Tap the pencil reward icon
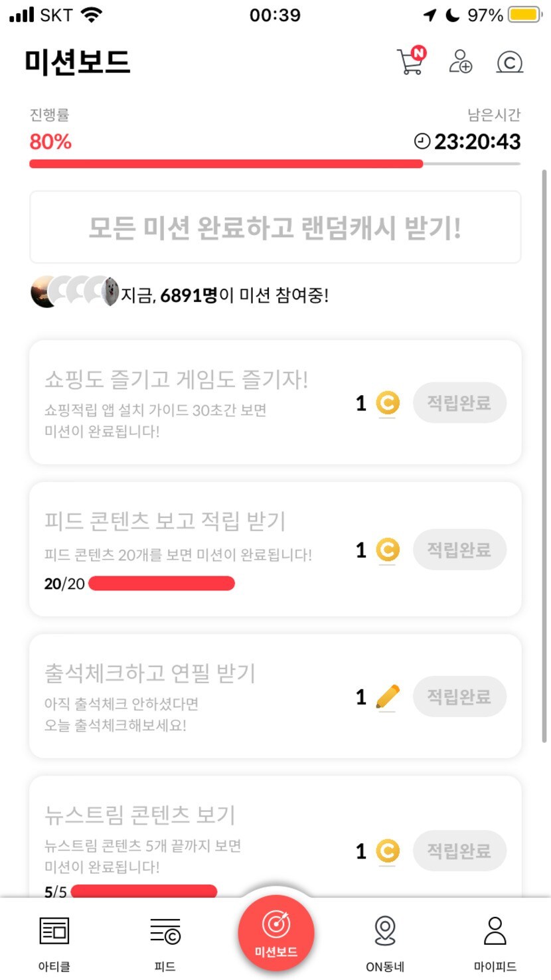 pos(388,696)
